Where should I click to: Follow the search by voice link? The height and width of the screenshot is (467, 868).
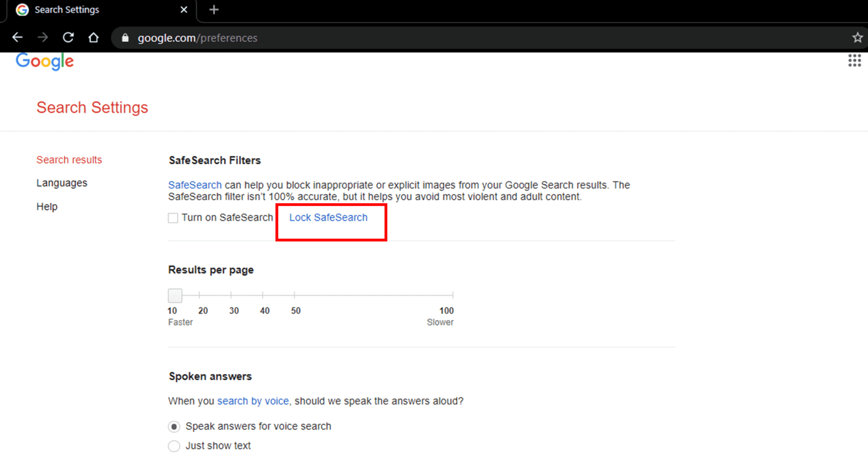pyautogui.click(x=253, y=401)
